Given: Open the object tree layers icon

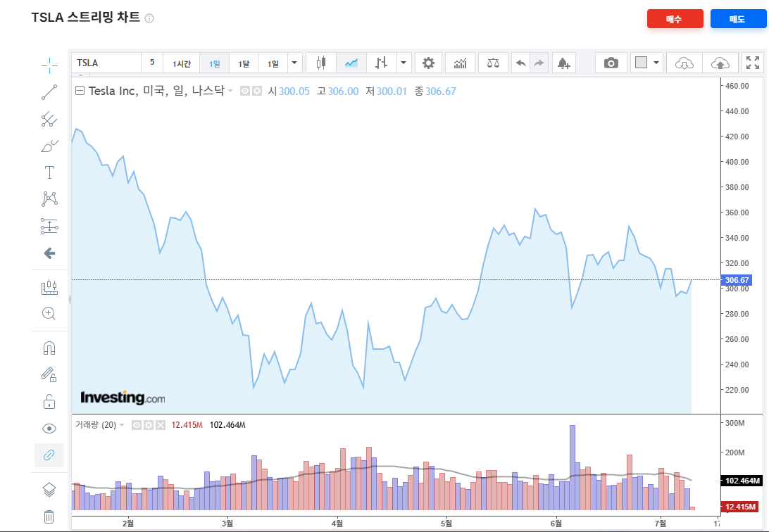Looking at the screenshot, I should [x=49, y=489].
